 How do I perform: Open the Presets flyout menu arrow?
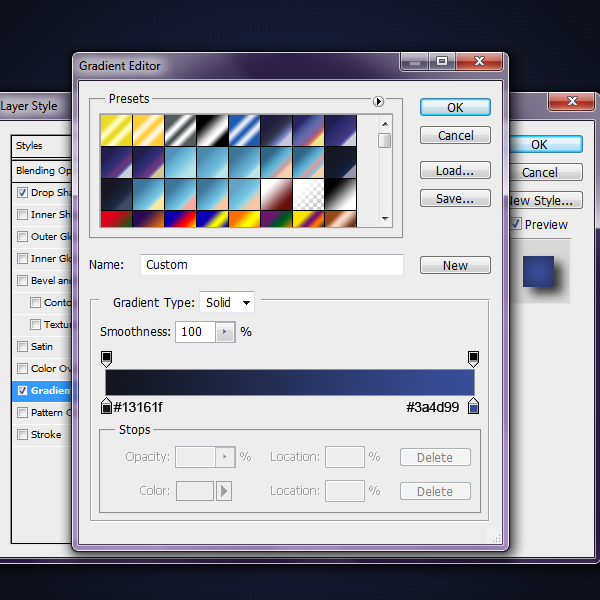378,101
